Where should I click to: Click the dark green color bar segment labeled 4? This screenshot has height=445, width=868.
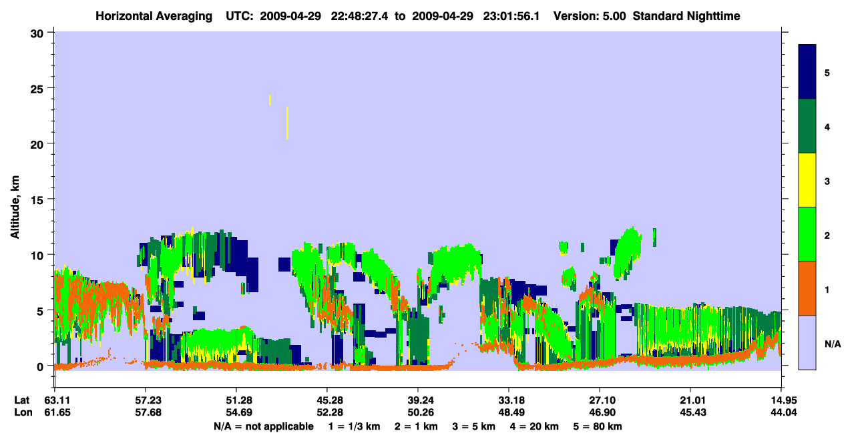807,126
